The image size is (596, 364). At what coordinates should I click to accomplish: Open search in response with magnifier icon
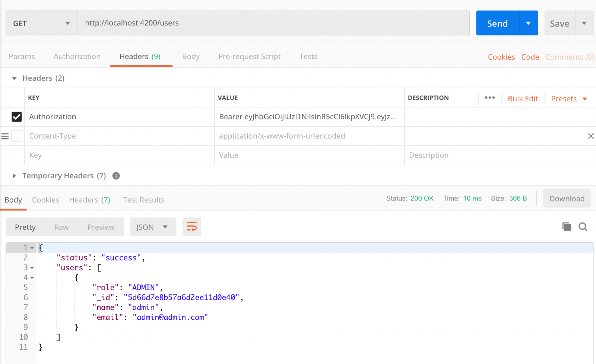(x=583, y=227)
